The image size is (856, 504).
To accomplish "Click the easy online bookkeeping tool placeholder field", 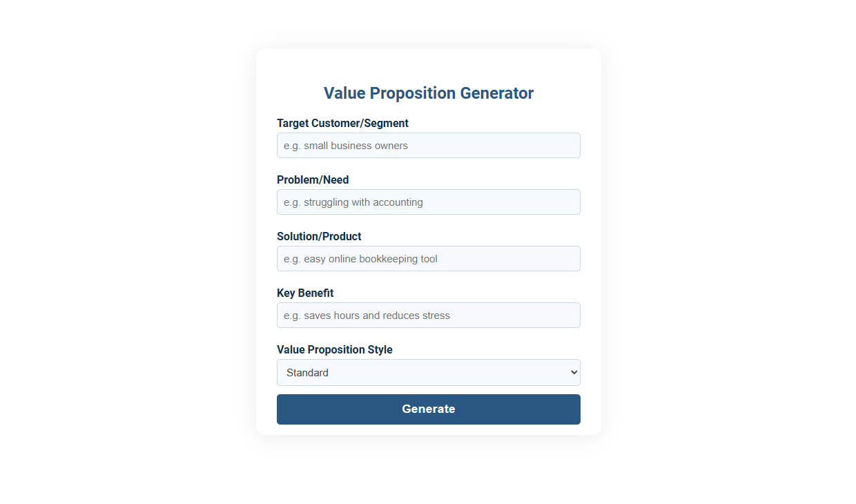I will click(428, 258).
